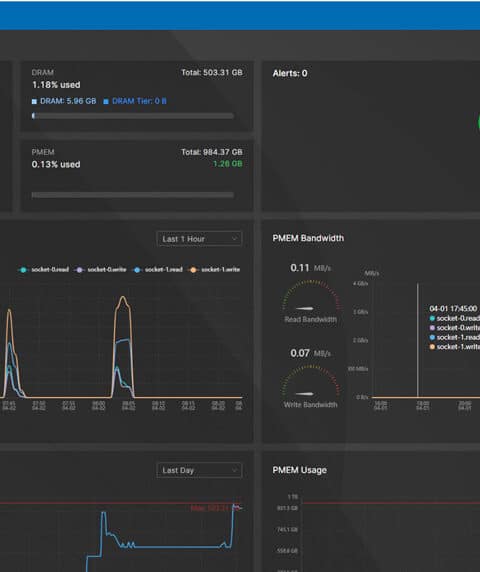This screenshot has height=572, width=480.
Task: Toggle socket-0.write series in the left chart legend
Action: pos(100,270)
